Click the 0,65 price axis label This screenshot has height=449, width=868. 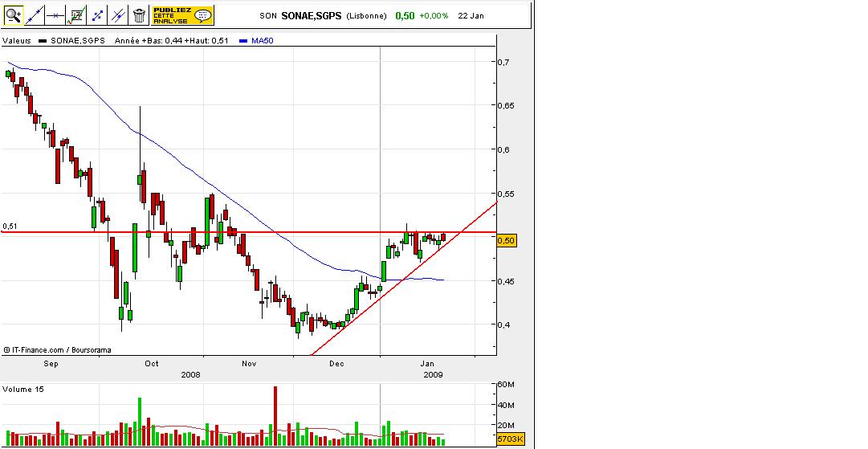505,106
